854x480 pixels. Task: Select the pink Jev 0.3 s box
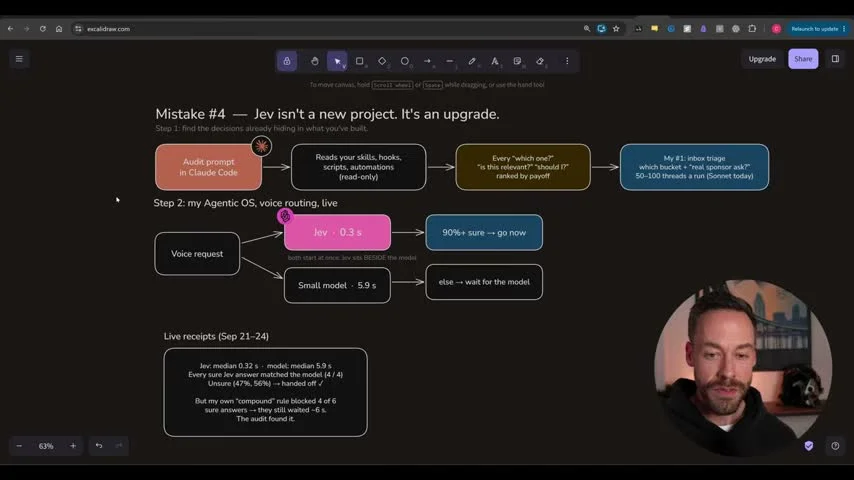337,233
